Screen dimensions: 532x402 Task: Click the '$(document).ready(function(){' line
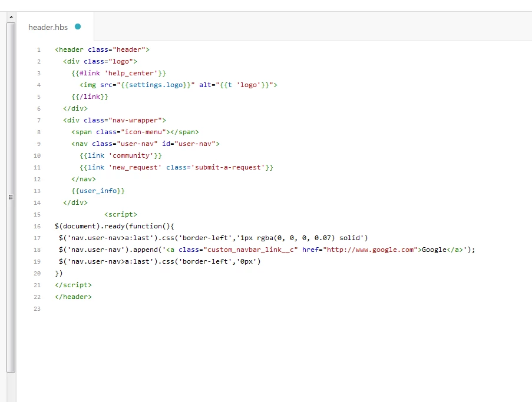[x=114, y=226]
